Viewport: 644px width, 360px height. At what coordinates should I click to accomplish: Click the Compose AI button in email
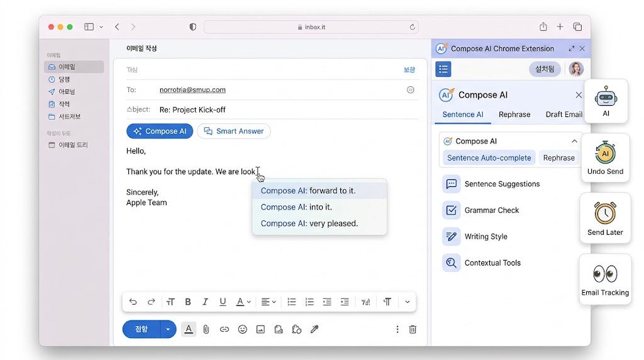pos(160,131)
